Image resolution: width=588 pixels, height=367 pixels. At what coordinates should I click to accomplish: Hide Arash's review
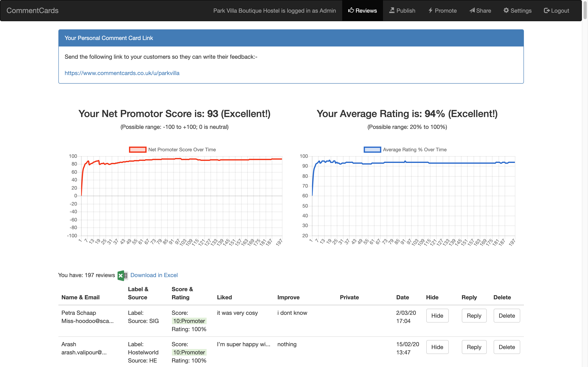[437, 347]
